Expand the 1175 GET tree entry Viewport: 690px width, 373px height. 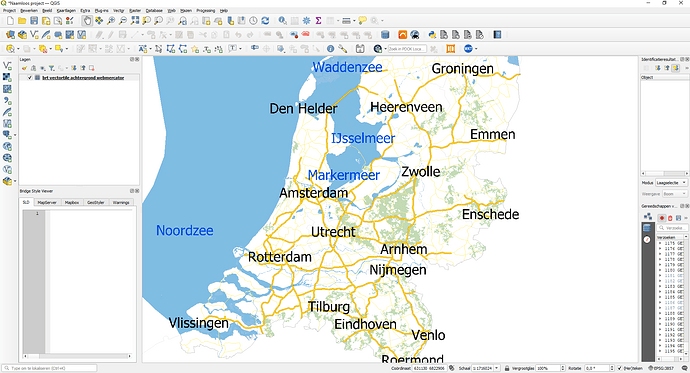tap(660, 243)
